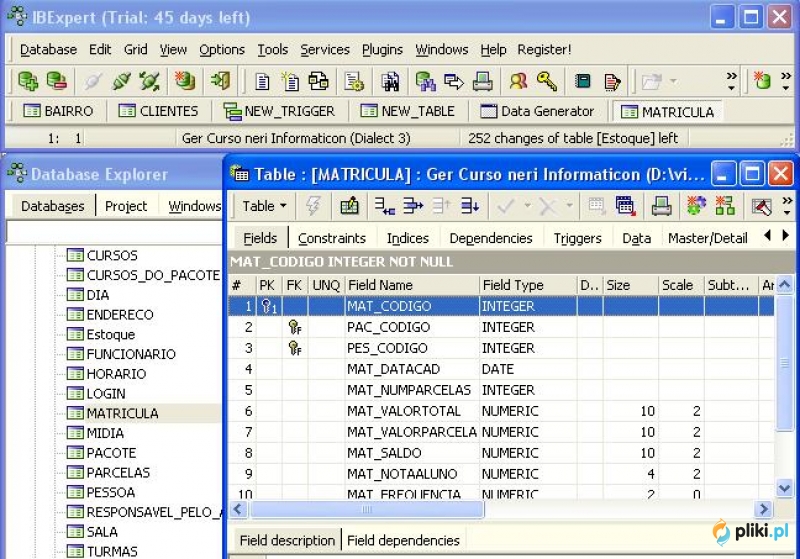This screenshot has height=559, width=800.
Task: Click the green book icon in main toolbar
Action: tap(583, 81)
